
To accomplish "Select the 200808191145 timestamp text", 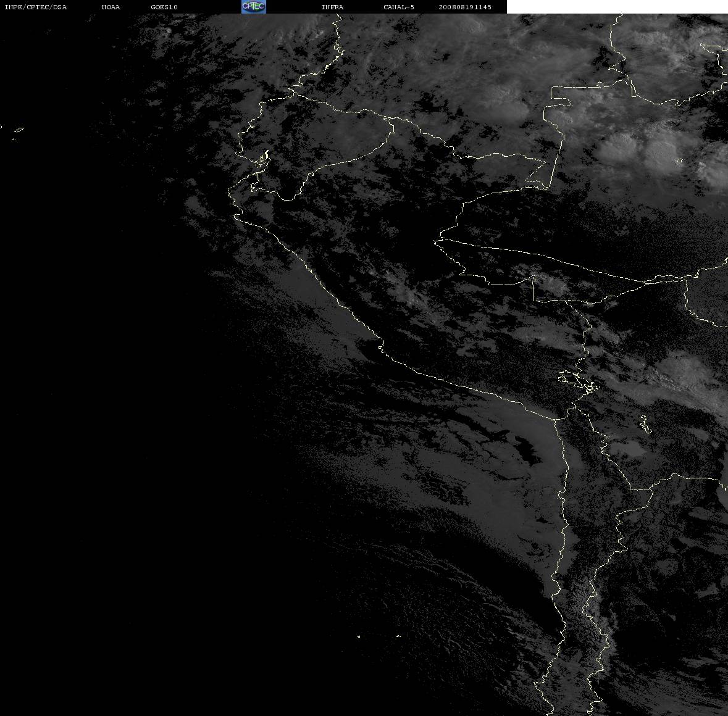I will pyautogui.click(x=465, y=7).
